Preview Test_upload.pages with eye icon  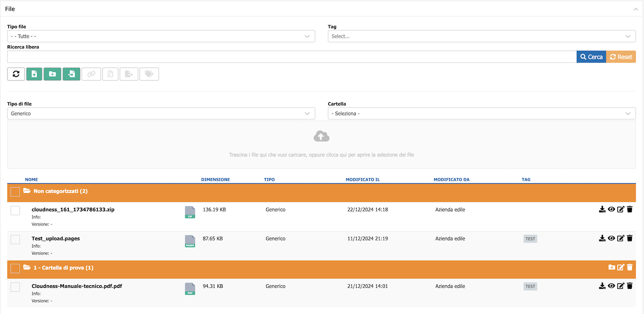(x=611, y=239)
